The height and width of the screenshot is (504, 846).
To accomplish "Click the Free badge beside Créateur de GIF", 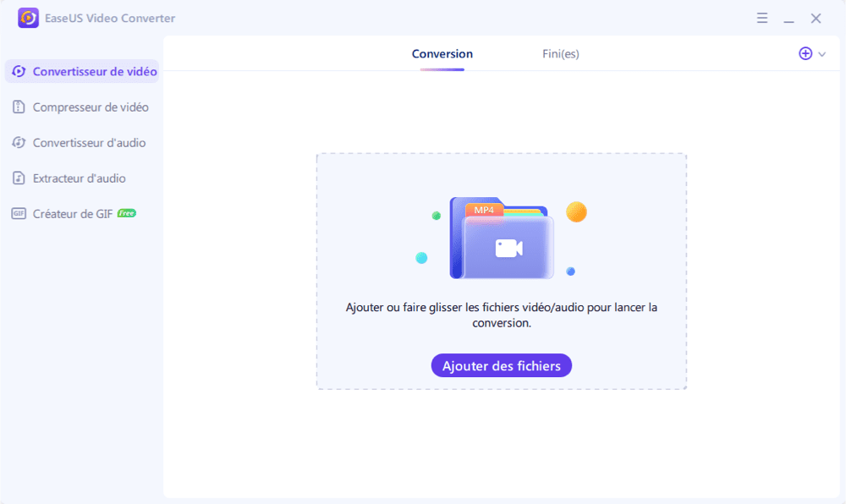I will [126, 213].
